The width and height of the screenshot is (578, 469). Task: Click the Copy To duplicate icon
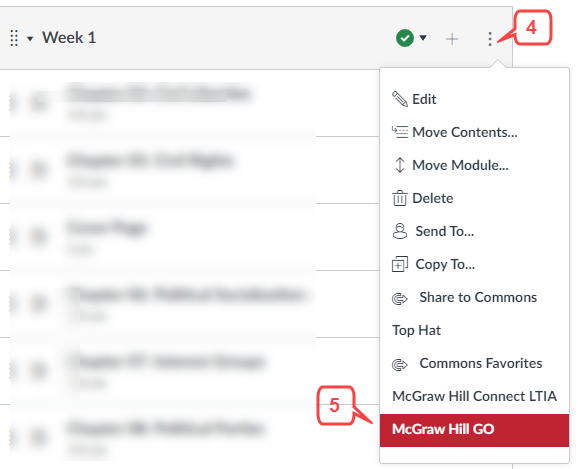[400, 264]
